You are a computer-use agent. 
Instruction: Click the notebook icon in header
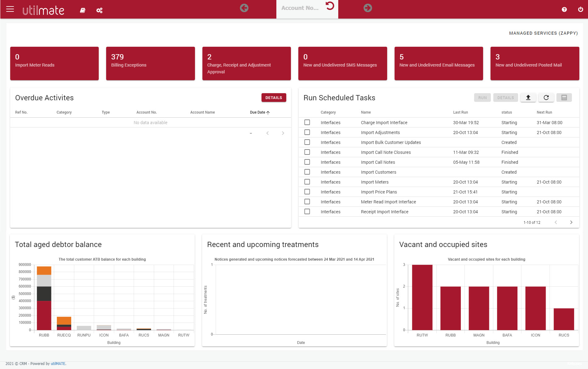point(83,11)
